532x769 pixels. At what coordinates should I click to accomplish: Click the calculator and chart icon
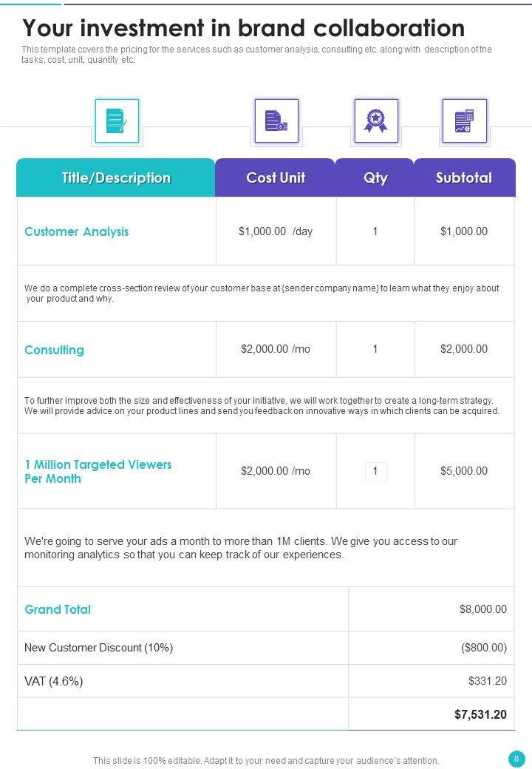pyautogui.click(x=464, y=121)
